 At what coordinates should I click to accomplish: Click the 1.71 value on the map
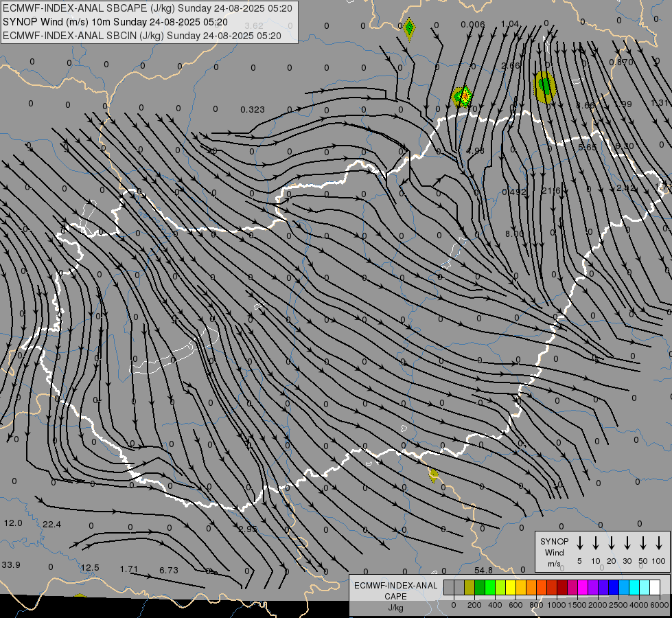point(128,569)
